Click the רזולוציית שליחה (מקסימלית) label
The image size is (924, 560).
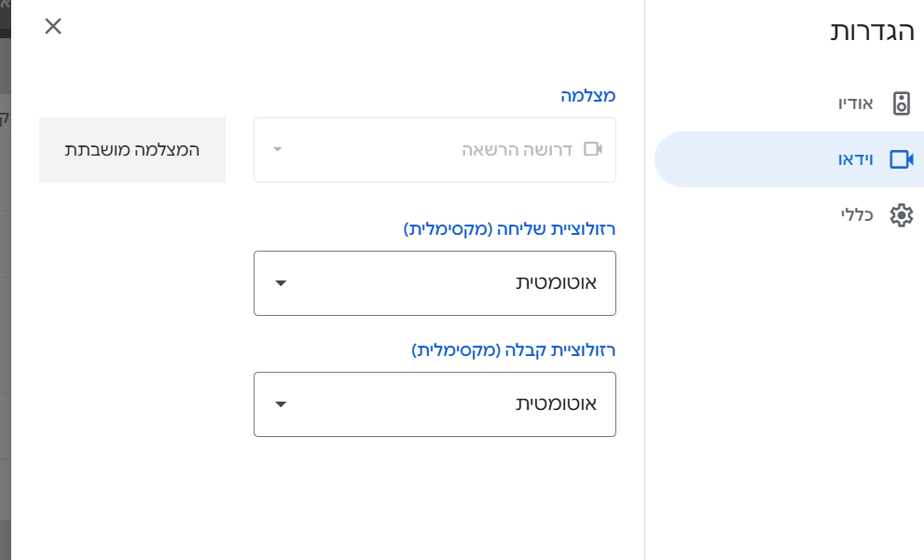pos(509,229)
